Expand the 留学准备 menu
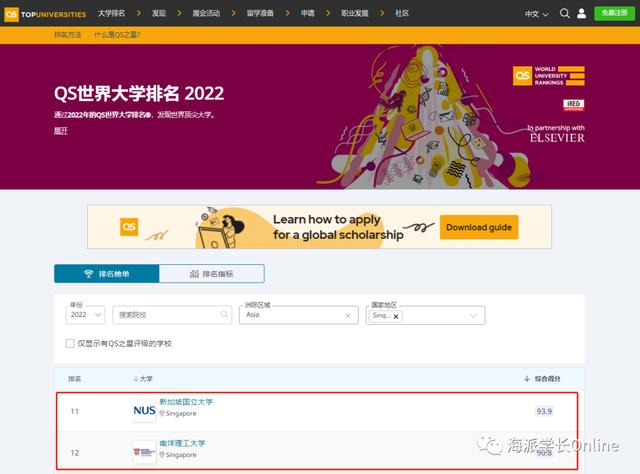The height and width of the screenshot is (474, 640). [x=260, y=13]
